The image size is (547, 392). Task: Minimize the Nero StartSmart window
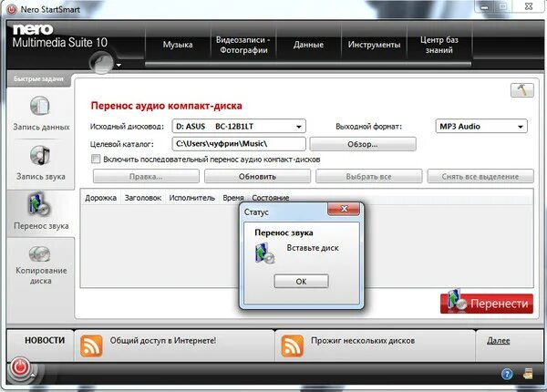[x=484, y=6]
